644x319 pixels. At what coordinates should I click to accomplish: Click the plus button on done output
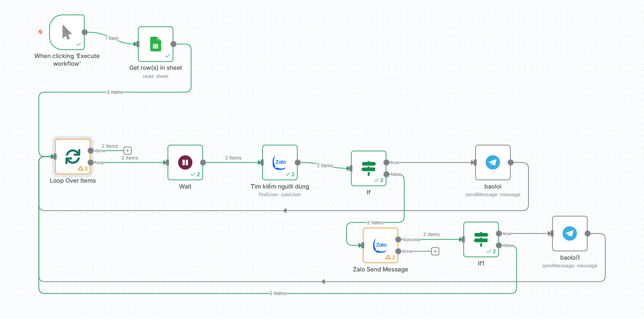point(128,150)
